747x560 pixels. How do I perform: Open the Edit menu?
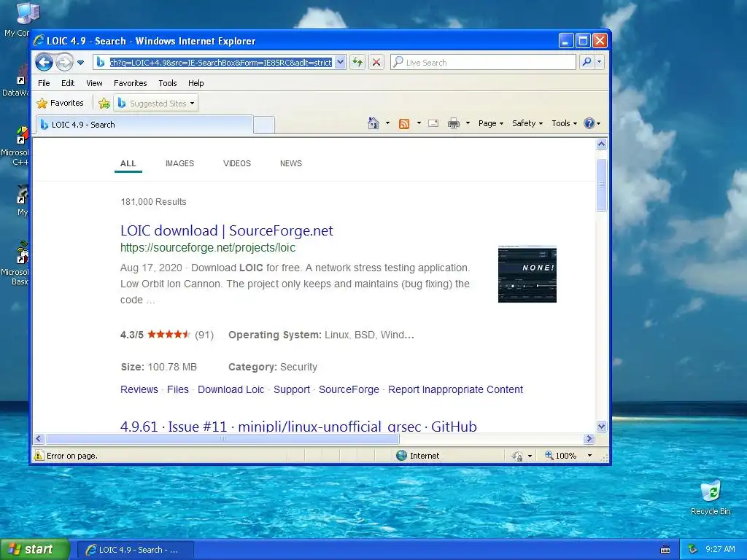coord(68,83)
